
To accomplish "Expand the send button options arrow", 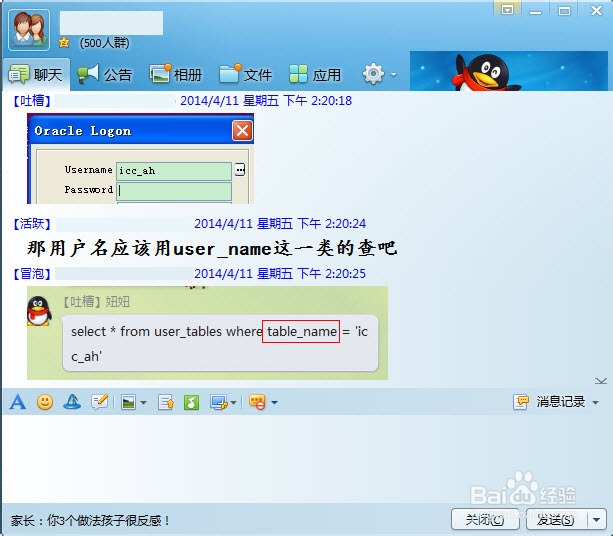I will (597, 520).
